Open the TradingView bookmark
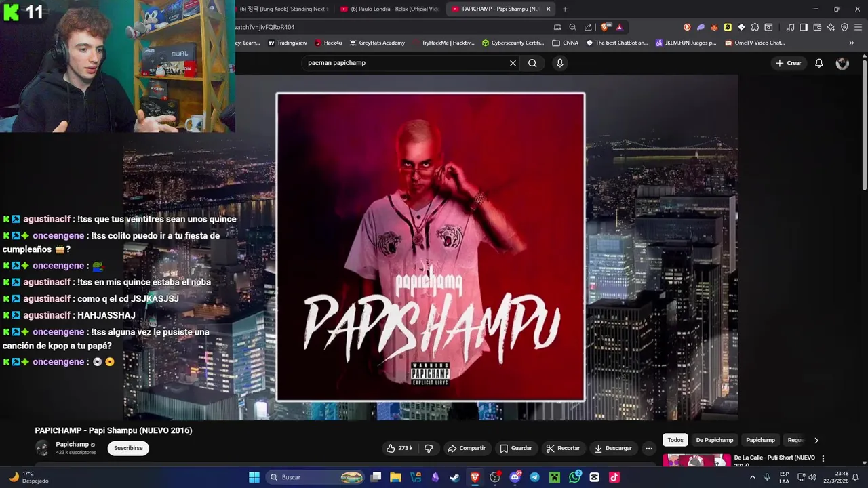Viewport: 868px width, 488px height. coord(288,43)
